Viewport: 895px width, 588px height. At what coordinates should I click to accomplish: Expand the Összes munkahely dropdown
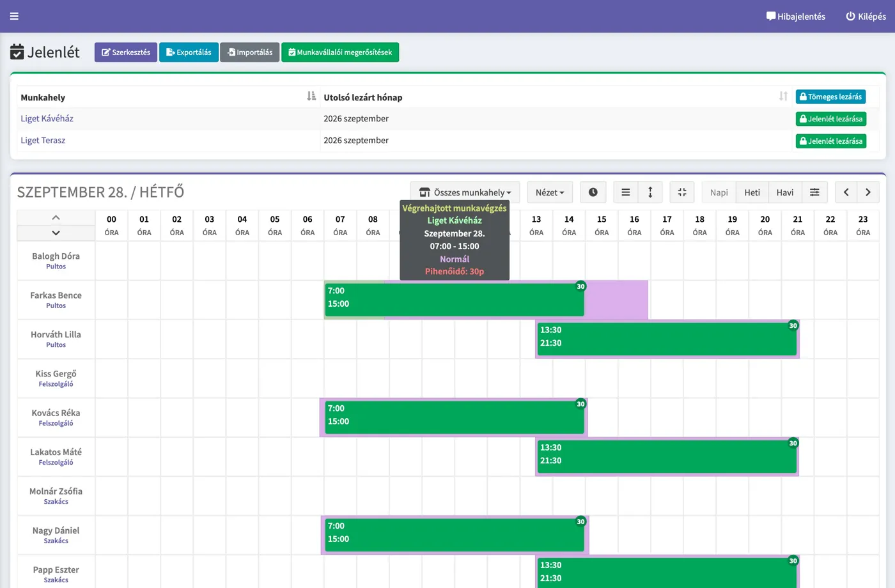pos(465,192)
